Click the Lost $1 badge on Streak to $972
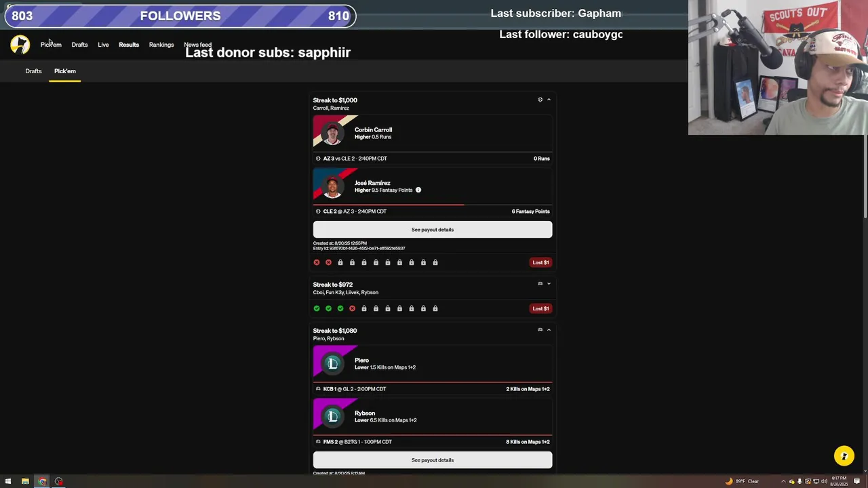Viewport: 868px width, 488px height. coord(540,308)
